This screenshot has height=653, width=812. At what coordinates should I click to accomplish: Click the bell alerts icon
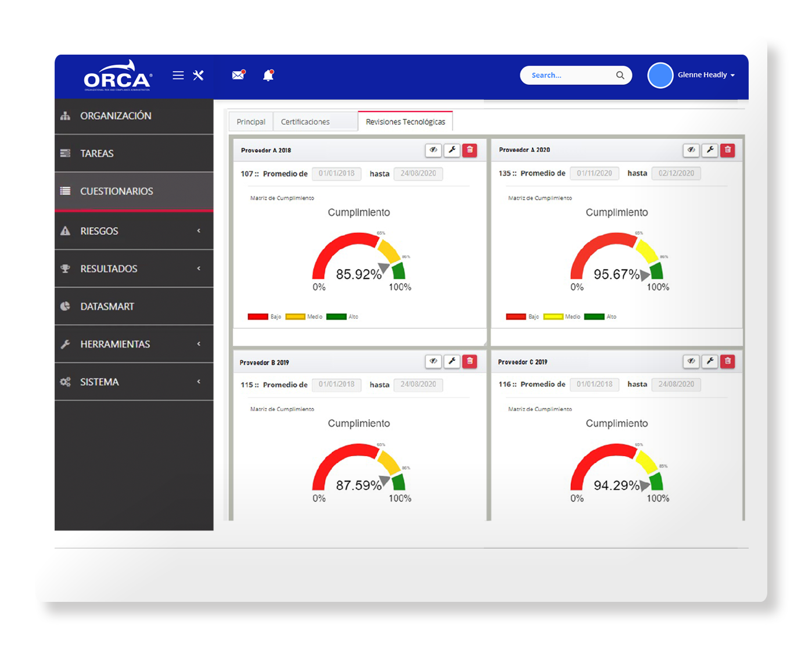pos(268,76)
